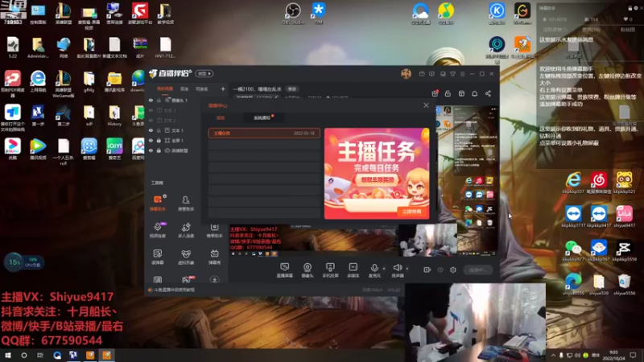Open the settings gear in bottom bar
Screen dimensions: 644x362
pos(453,269)
